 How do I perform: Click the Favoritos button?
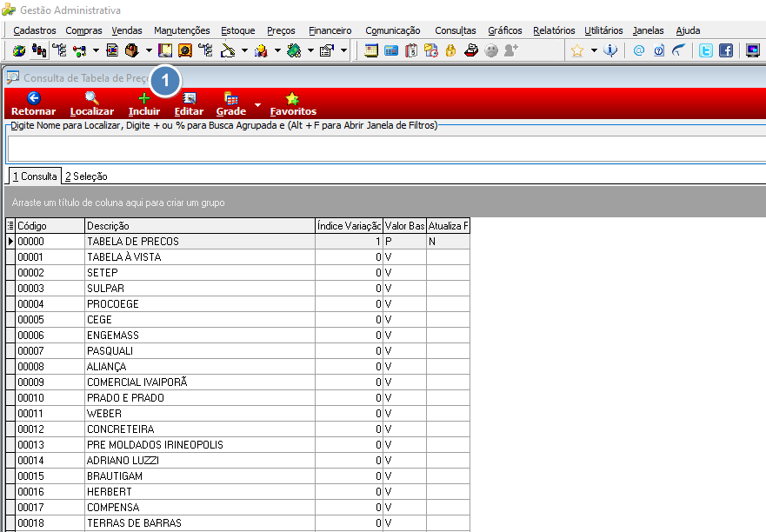coord(293,104)
